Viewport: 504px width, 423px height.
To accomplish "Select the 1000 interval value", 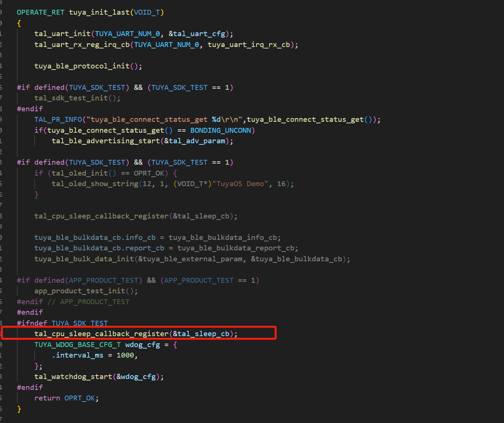I will point(125,355).
